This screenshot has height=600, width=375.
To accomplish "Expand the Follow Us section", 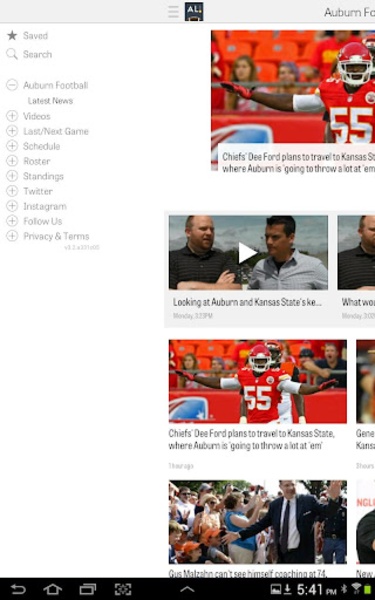I will coord(12,221).
